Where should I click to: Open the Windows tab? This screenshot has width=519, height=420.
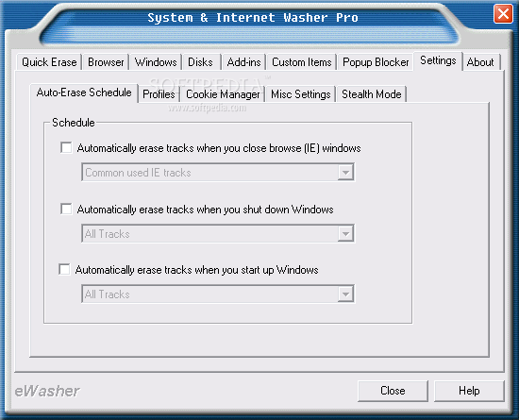click(x=156, y=62)
